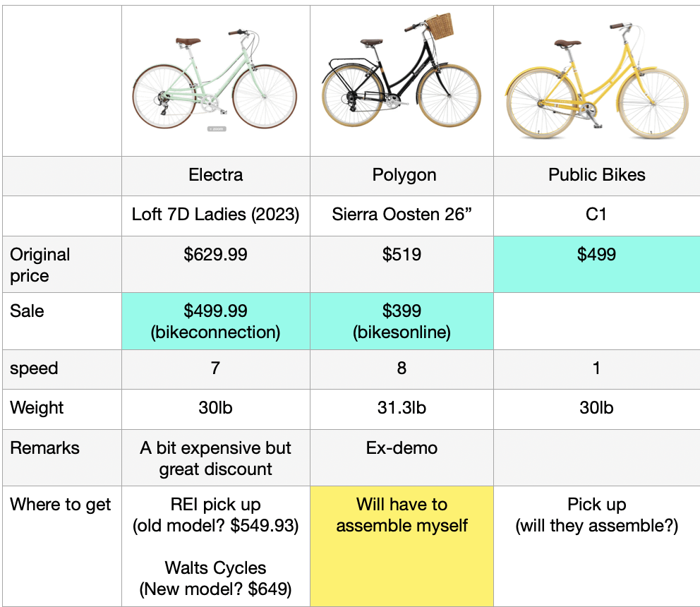Select the highlighted $499 original price cell

coord(596,265)
